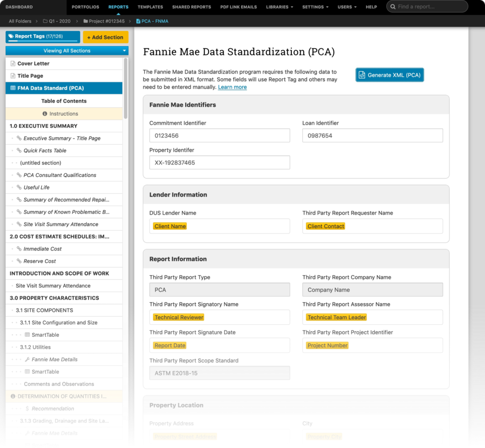Click link icon beside Quick Facts Table
Viewport: 485px width, 448px height.
point(19,151)
